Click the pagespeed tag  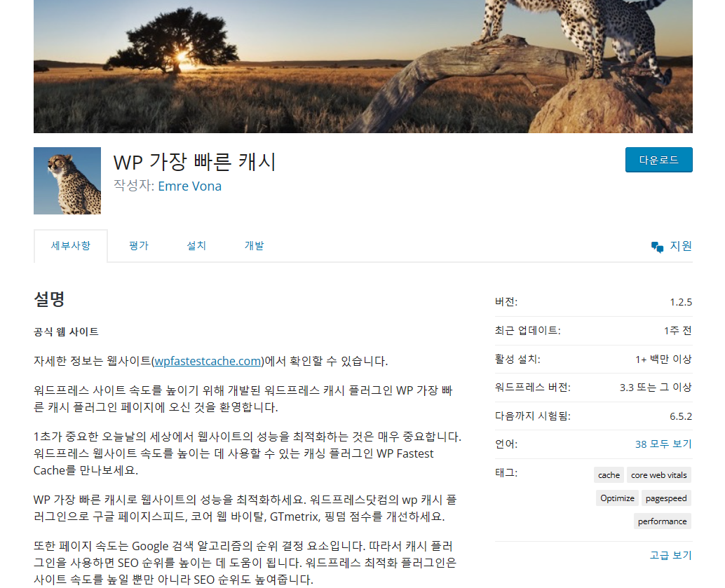(x=666, y=498)
